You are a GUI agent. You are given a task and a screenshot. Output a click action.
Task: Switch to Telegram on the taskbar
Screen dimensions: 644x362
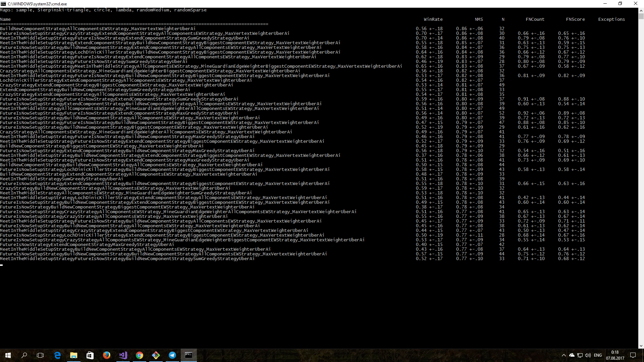(172, 355)
